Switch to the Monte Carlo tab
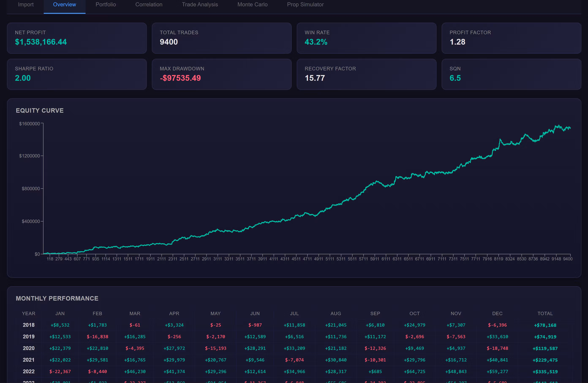 pos(252,4)
